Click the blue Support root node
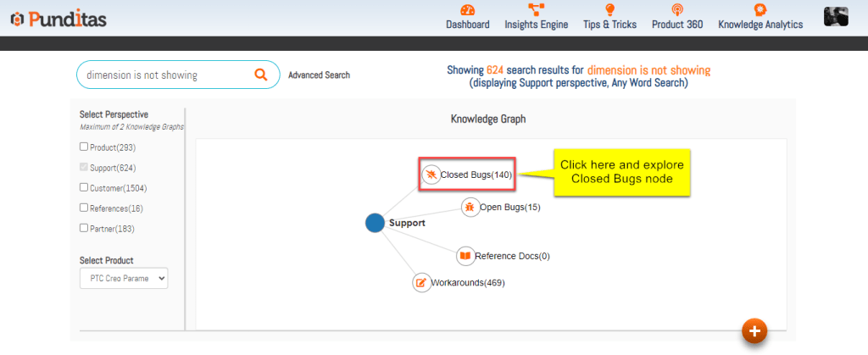 [375, 223]
